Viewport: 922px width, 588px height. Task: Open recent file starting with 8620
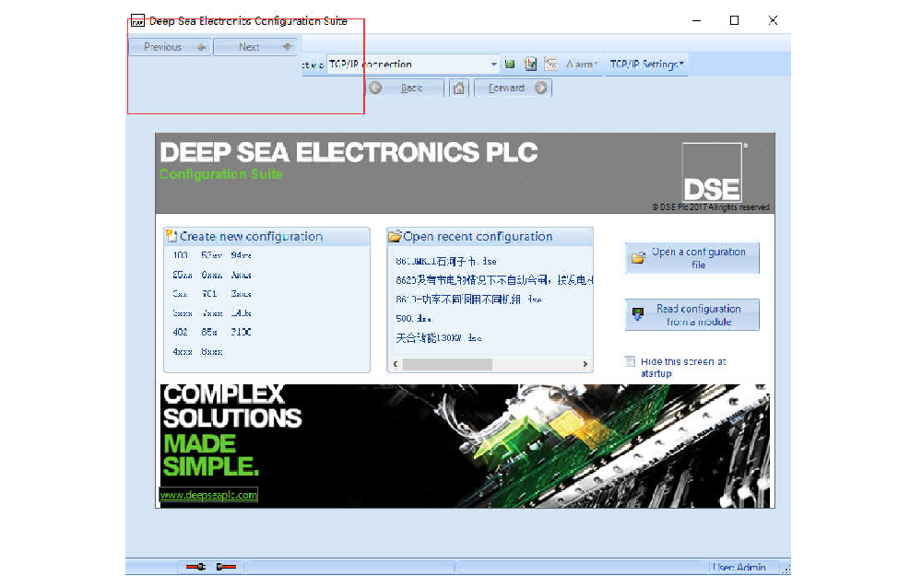coord(494,280)
